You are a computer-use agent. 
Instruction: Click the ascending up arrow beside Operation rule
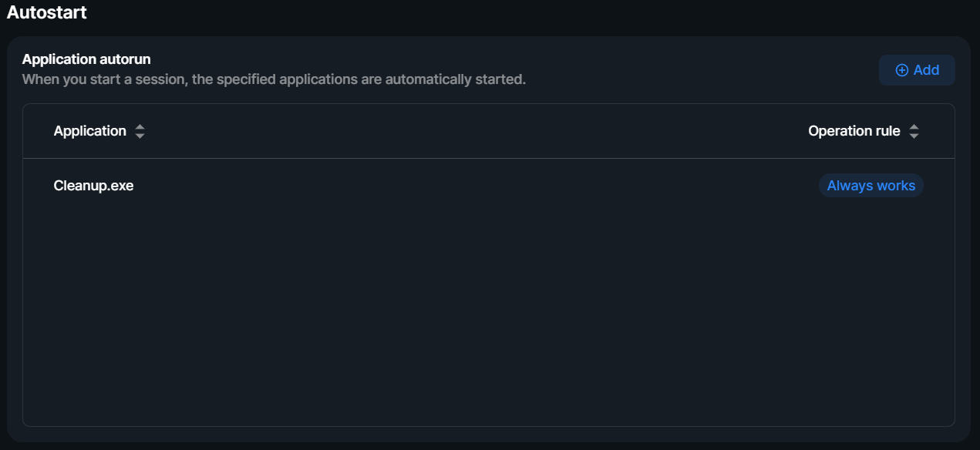[914, 127]
